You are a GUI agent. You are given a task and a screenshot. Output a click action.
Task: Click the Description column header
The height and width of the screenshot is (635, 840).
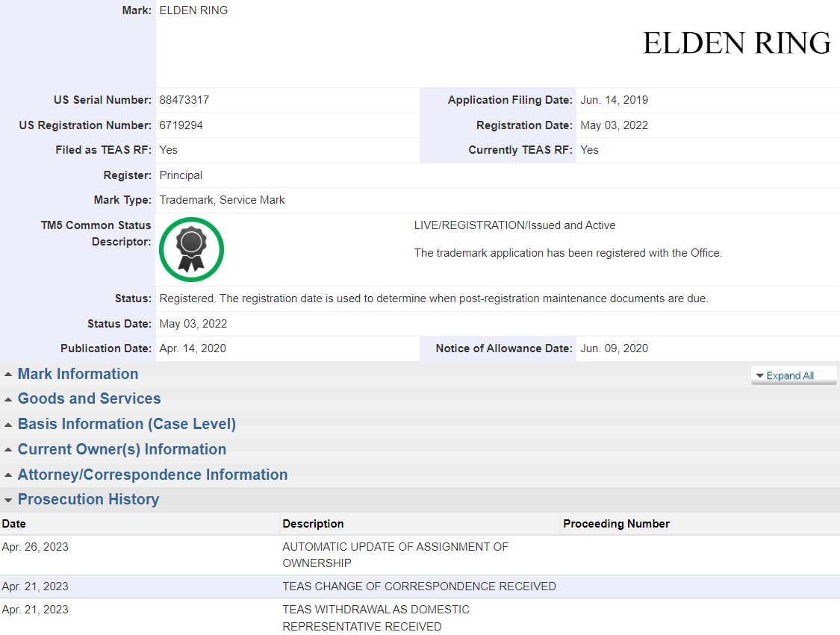[313, 524]
